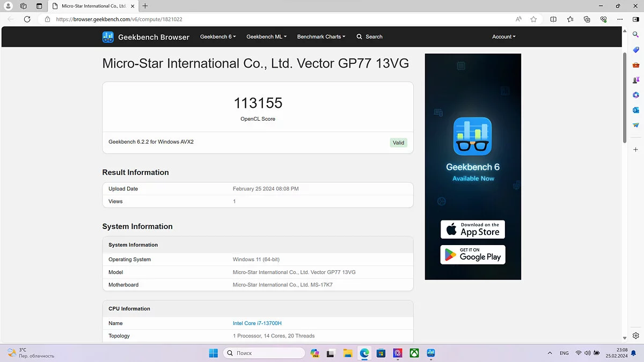Select the Micro-Star International browser tab

click(x=92, y=6)
